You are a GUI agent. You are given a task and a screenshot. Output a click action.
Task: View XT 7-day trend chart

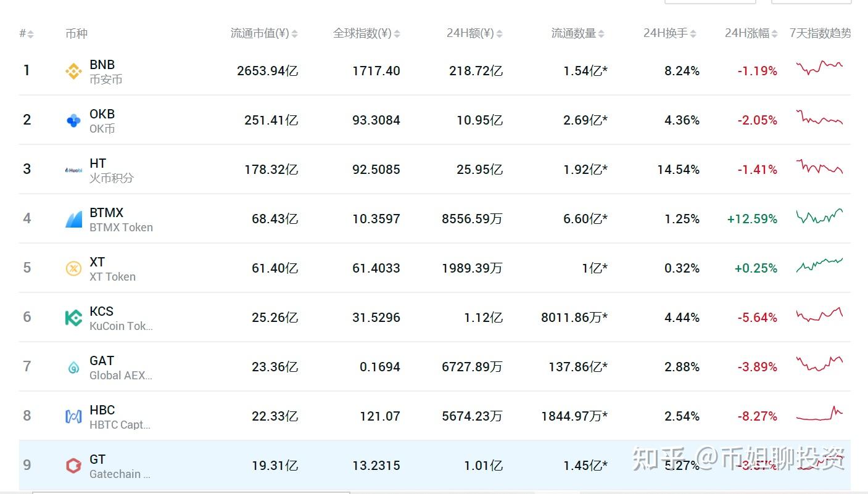[x=819, y=265]
